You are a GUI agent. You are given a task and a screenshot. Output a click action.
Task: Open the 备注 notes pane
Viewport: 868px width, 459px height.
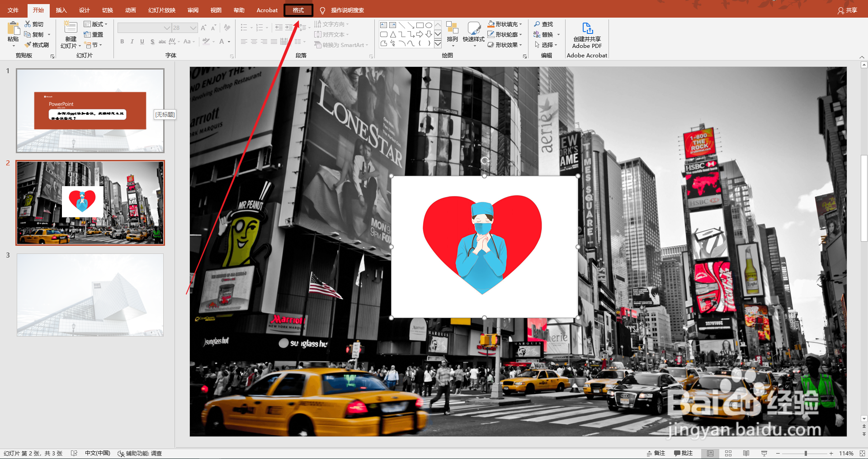(x=656, y=453)
